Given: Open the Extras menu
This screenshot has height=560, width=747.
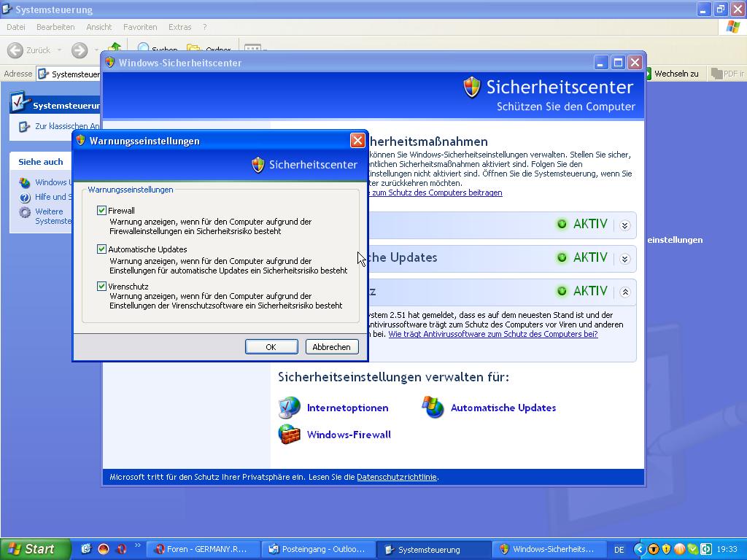Looking at the screenshot, I should click(179, 27).
